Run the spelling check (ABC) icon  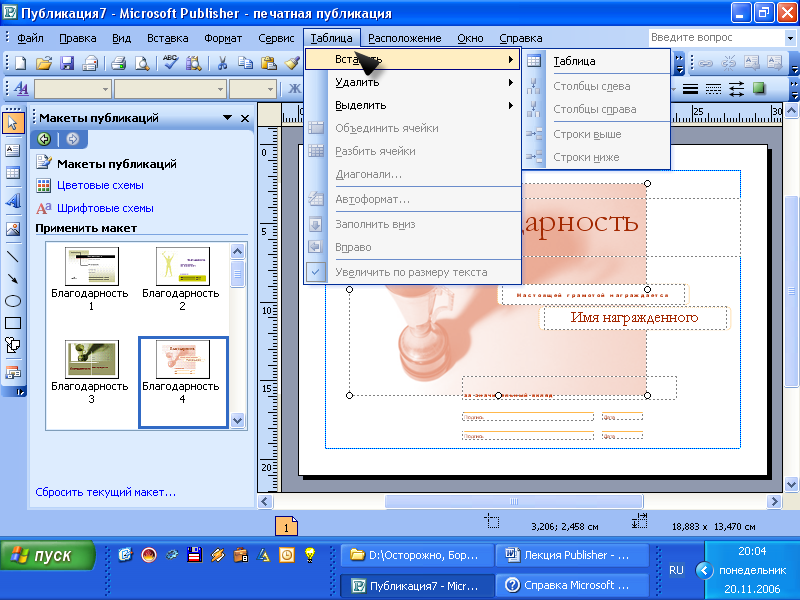(169, 63)
